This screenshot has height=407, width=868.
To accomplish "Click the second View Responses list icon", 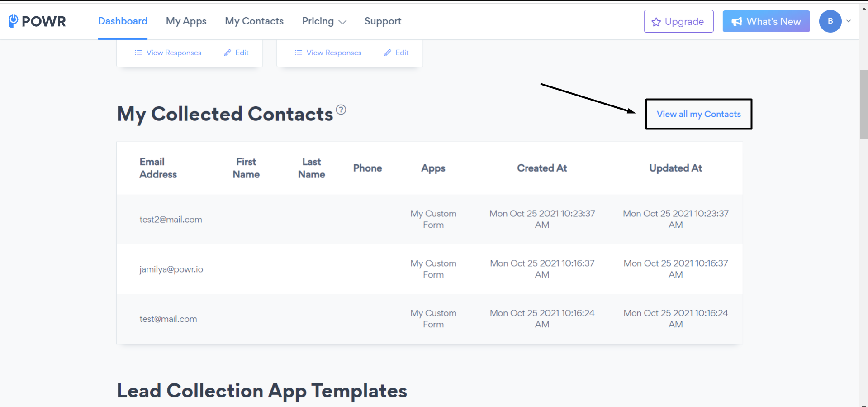I will [299, 53].
